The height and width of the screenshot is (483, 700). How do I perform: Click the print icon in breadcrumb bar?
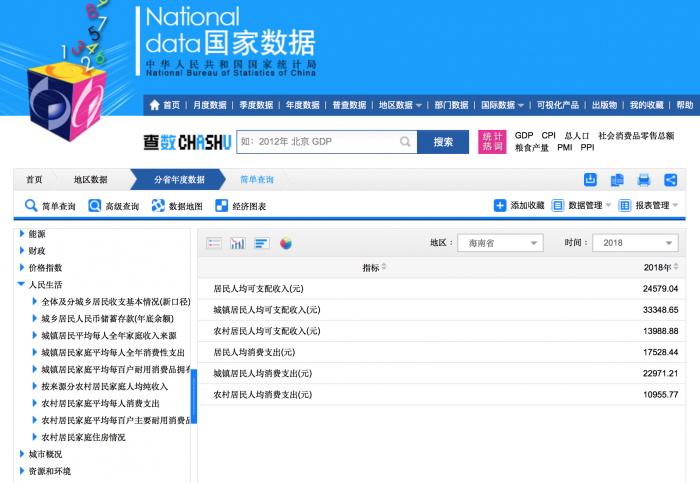point(644,180)
